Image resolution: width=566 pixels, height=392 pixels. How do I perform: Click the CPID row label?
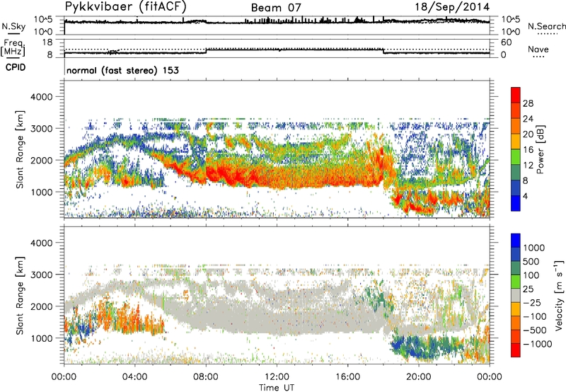coord(16,67)
